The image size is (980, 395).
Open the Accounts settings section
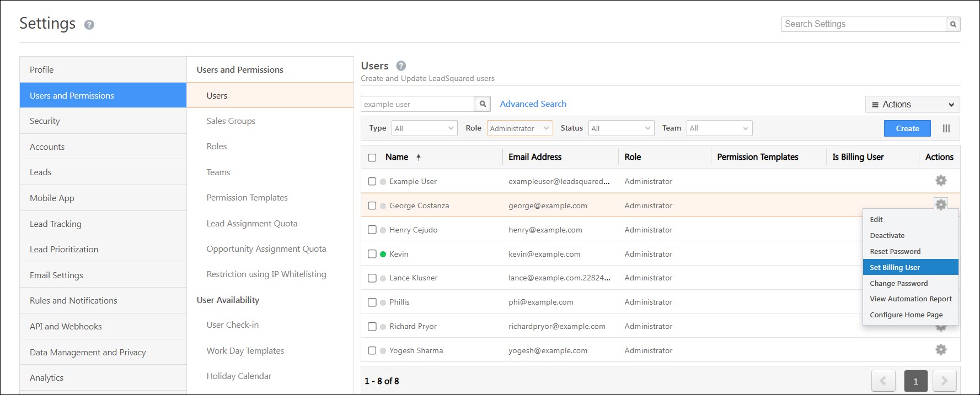pyautogui.click(x=103, y=147)
